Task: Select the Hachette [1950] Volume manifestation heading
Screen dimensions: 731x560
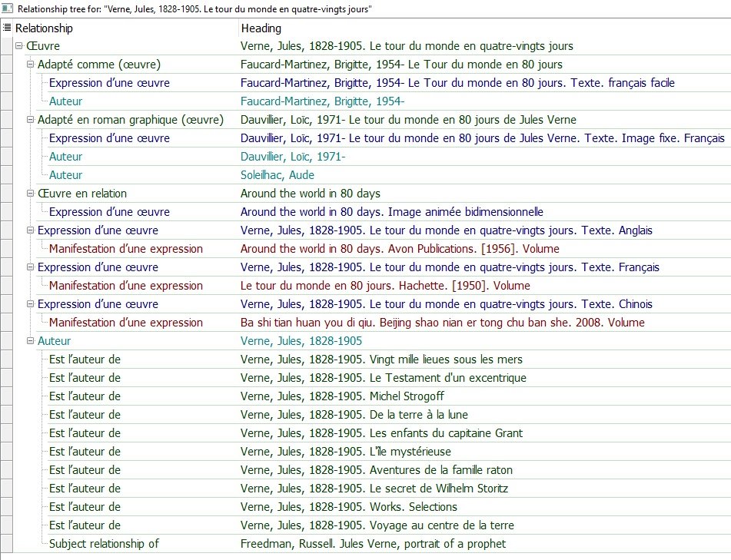Action: [385, 286]
